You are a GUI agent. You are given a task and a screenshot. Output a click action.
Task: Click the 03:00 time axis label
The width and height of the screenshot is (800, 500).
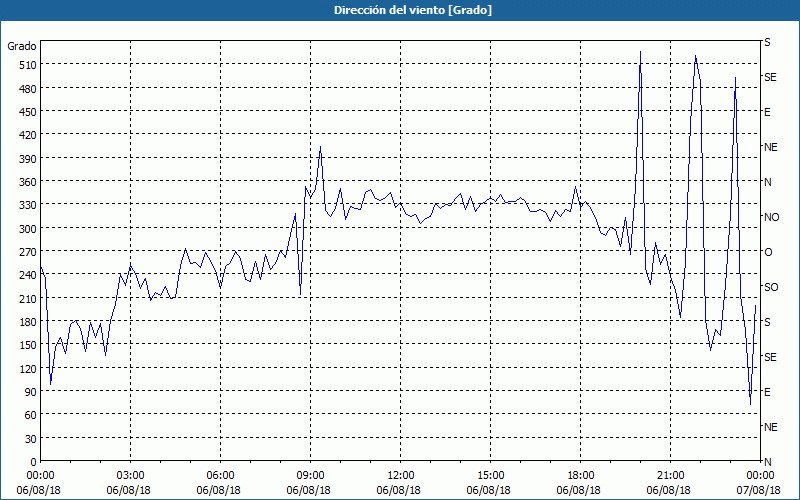tap(130, 476)
